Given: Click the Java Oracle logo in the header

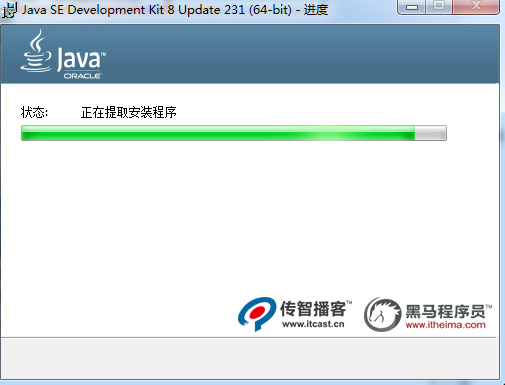Looking at the screenshot, I should pyautogui.click(x=63, y=55).
